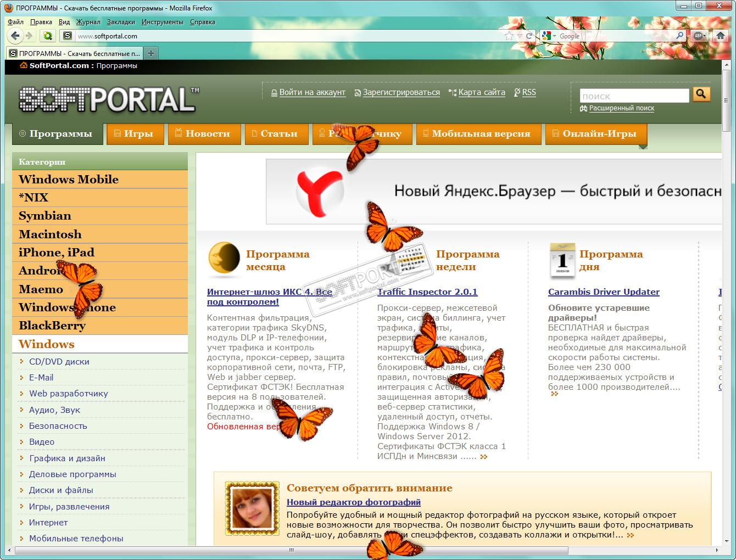
Task: Click the magnifier in the Google search box
Action: point(680,36)
